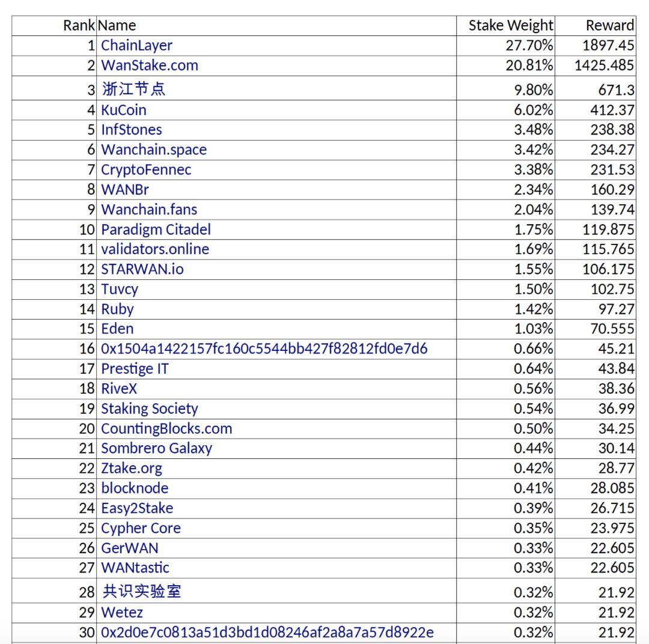Open the KuCoin validator link

pyautogui.click(x=123, y=110)
